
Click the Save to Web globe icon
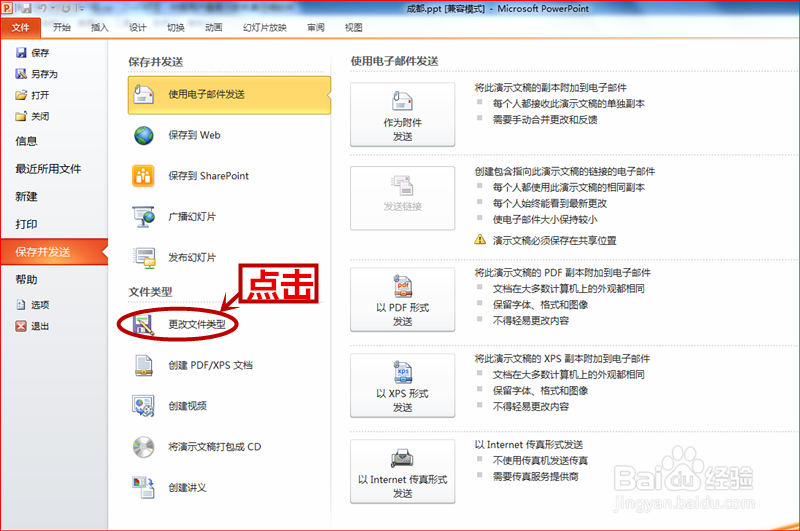pyautogui.click(x=144, y=135)
